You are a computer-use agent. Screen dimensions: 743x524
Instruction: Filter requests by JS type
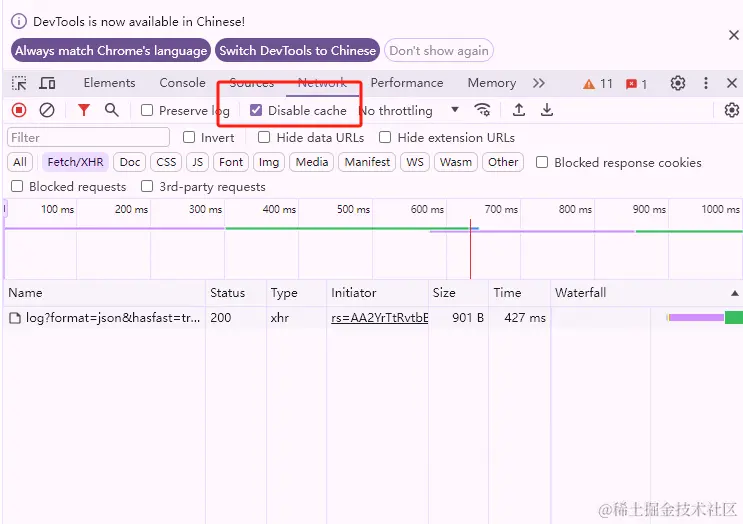tap(198, 162)
